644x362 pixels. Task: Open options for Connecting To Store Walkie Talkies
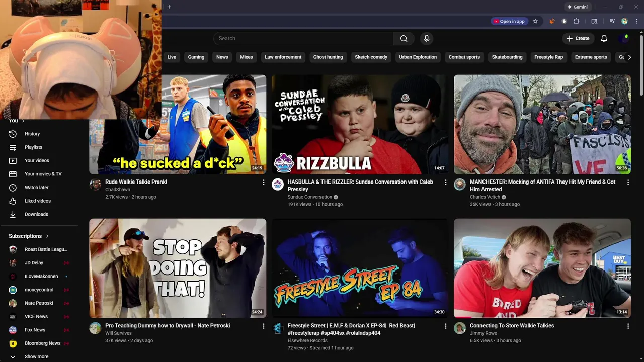pos(628,326)
